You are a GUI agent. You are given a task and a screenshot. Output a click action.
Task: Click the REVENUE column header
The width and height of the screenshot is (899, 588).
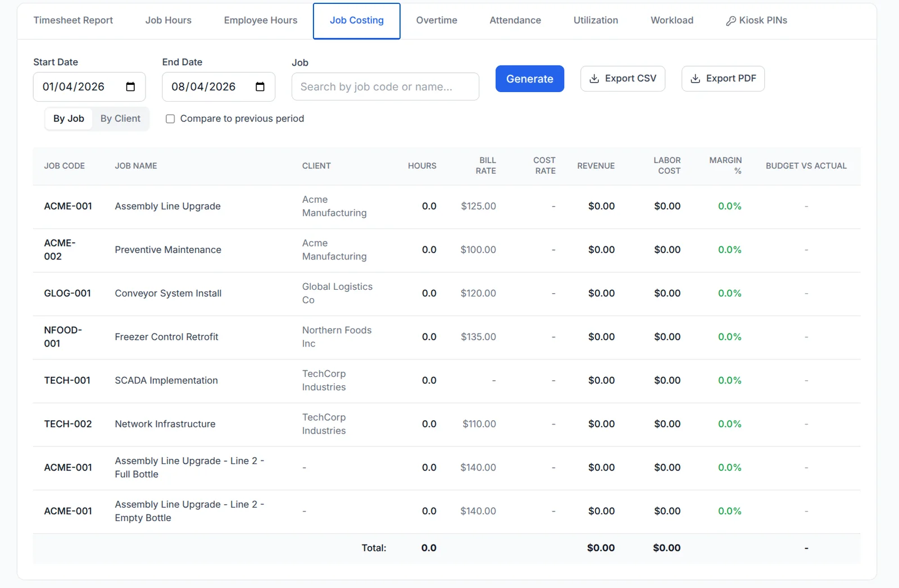pyautogui.click(x=596, y=166)
